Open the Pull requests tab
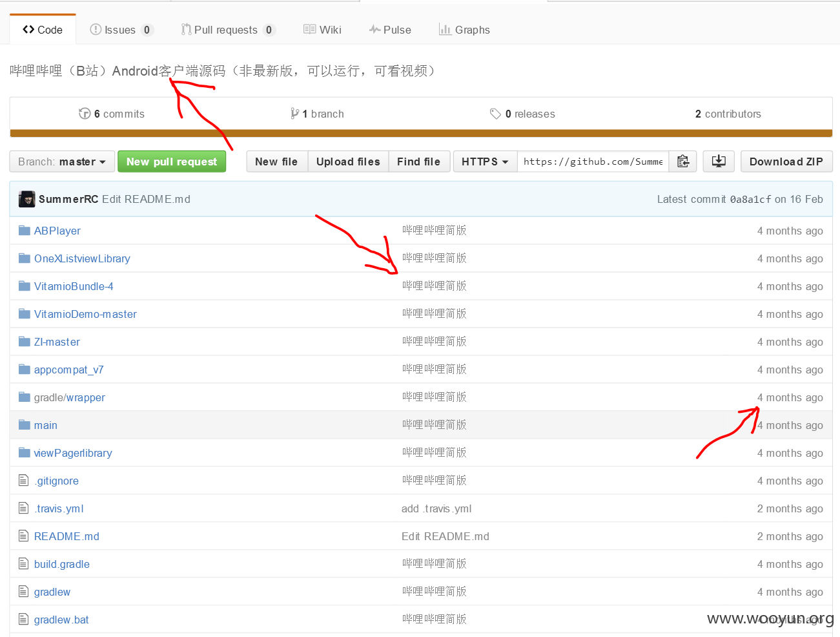840x637 pixels. click(x=228, y=30)
